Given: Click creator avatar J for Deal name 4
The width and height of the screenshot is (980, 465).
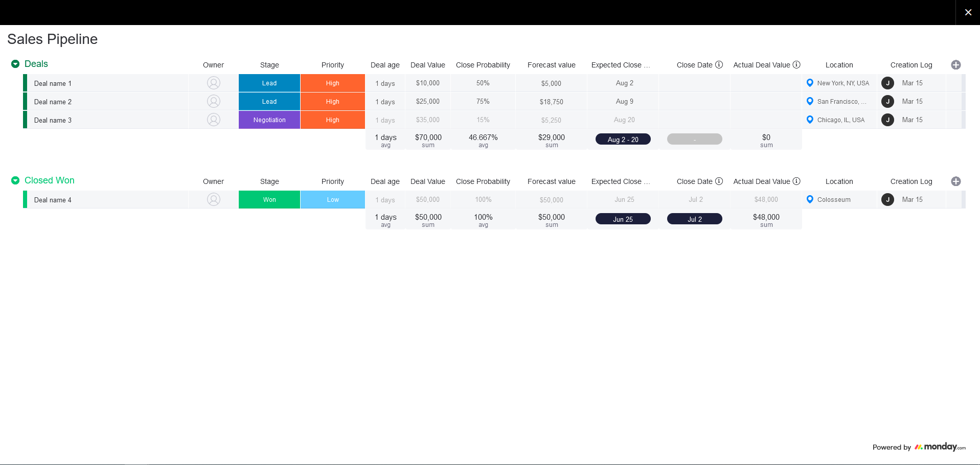Looking at the screenshot, I should pos(888,199).
